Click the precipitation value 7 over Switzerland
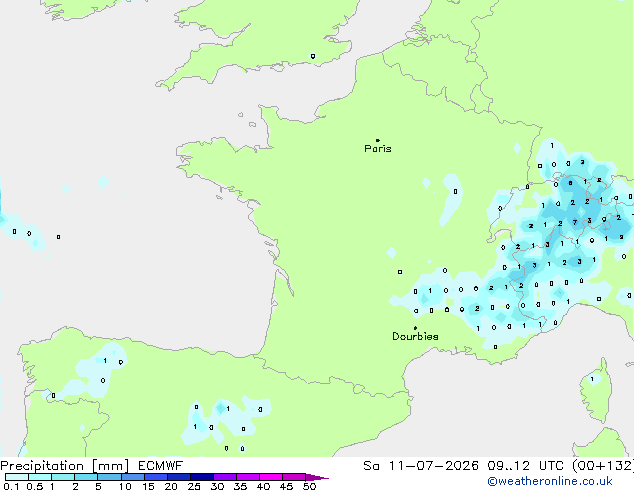634x490 pixels. [x=575, y=222]
